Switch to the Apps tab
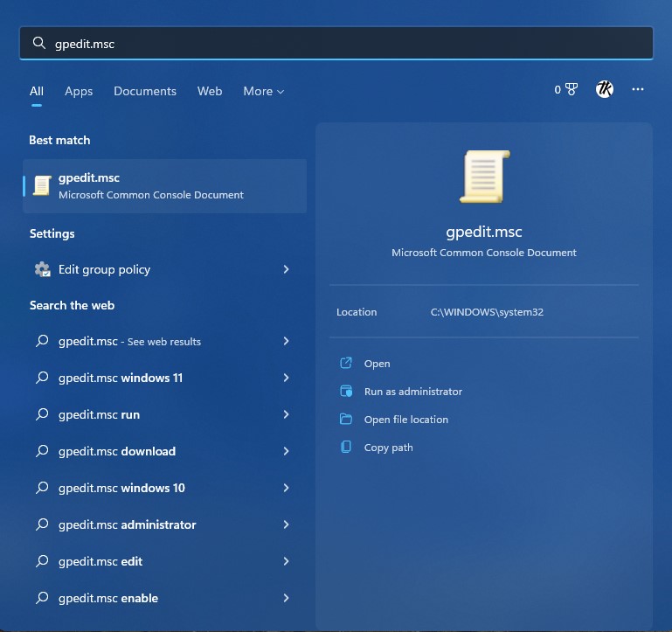This screenshot has height=632, width=672. pos(79,91)
